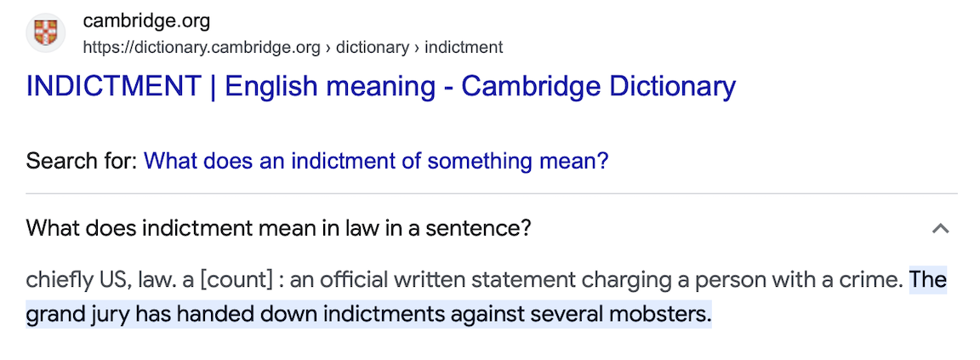The height and width of the screenshot is (360, 980).
Task: Select the 'indictment' breadcrumb segment
Action: pyautogui.click(x=464, y=48)
